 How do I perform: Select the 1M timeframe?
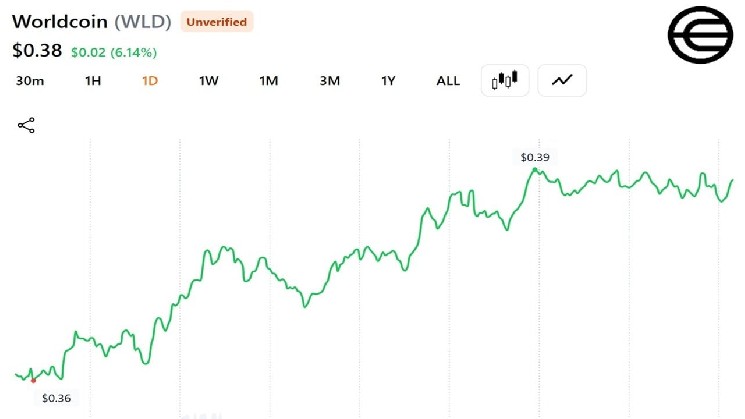coord(268,81)
